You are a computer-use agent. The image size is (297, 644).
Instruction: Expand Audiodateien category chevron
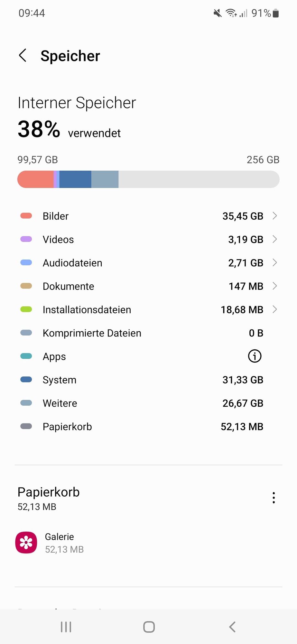(274, 263)
